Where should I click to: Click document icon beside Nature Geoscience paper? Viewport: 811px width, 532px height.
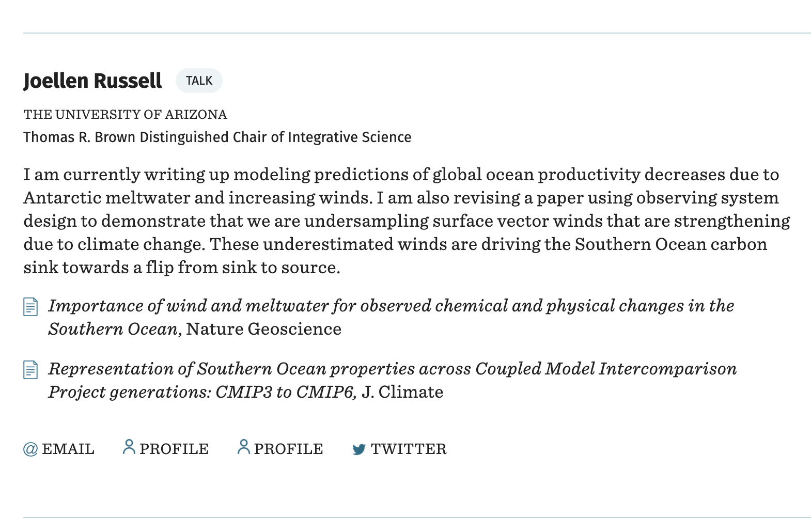(x=30, y=307)
